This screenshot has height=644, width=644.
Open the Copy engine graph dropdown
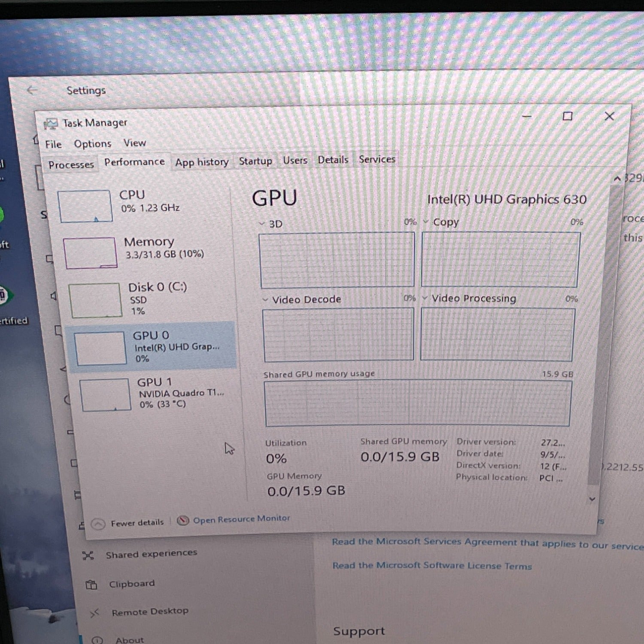tap(426, 222)
